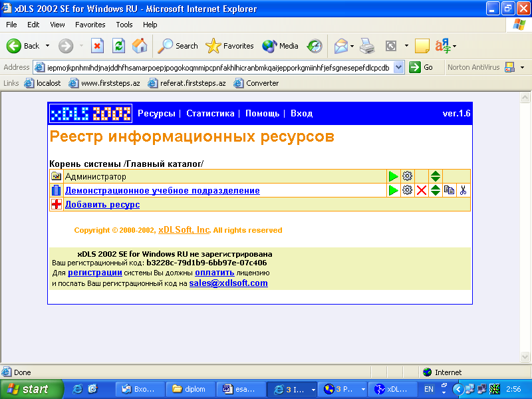
Task: Open the Search toolbar button
Action: click(178, 46)
